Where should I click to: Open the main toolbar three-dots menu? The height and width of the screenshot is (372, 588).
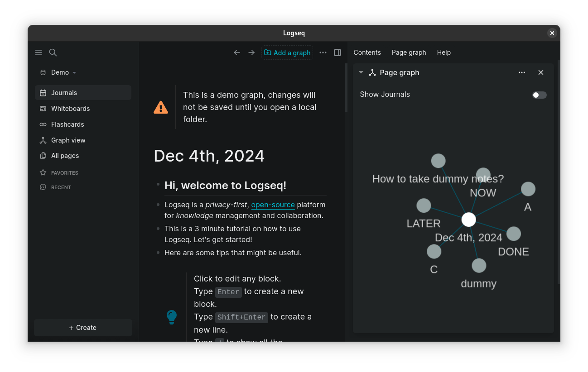pos(323,52)
